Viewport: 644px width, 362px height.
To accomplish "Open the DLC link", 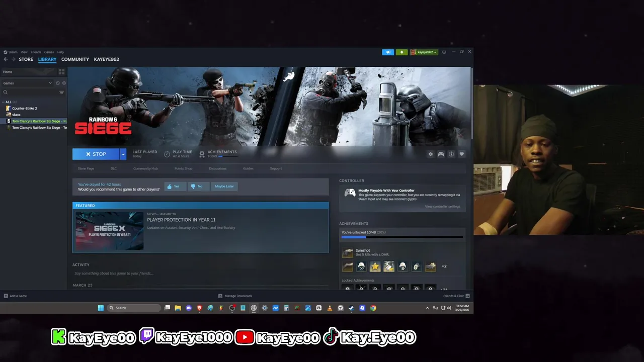I will 114,168.
